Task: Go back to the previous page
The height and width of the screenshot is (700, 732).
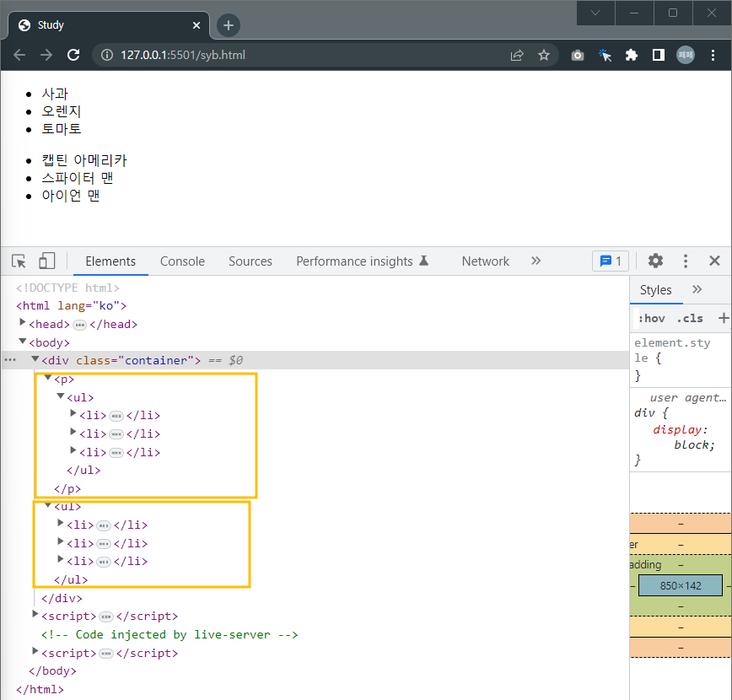Action: [x=19, y=55]
